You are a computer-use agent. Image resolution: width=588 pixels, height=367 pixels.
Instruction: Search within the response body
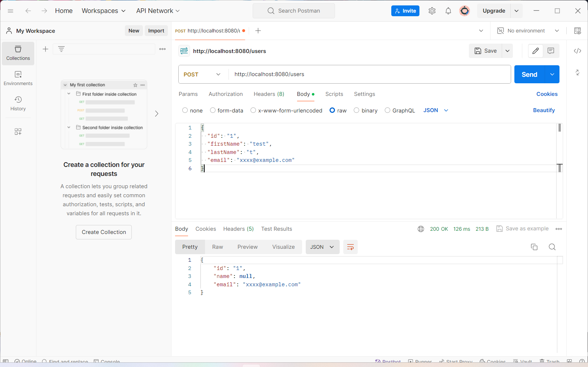pos(552,247)
